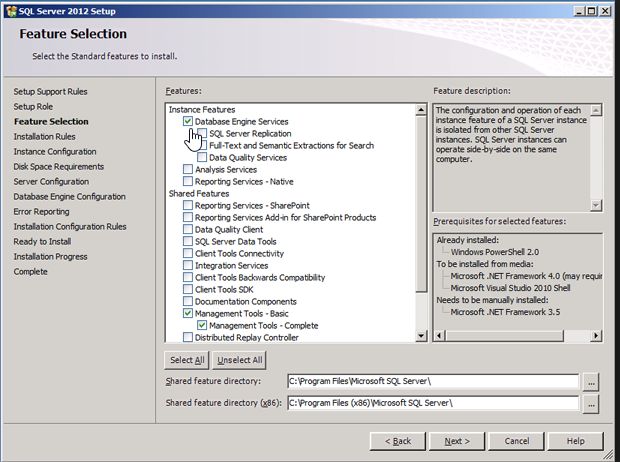Minimize the SQL Server 2012 Setup window
The width and height of the screenshot is (620, 462).
point(579,11)
